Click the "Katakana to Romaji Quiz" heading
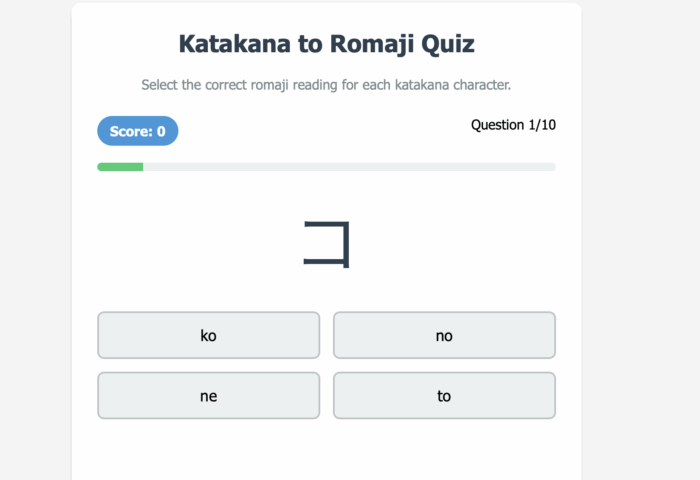The width and height of the screenshot is (700, 480). (326, 44)
